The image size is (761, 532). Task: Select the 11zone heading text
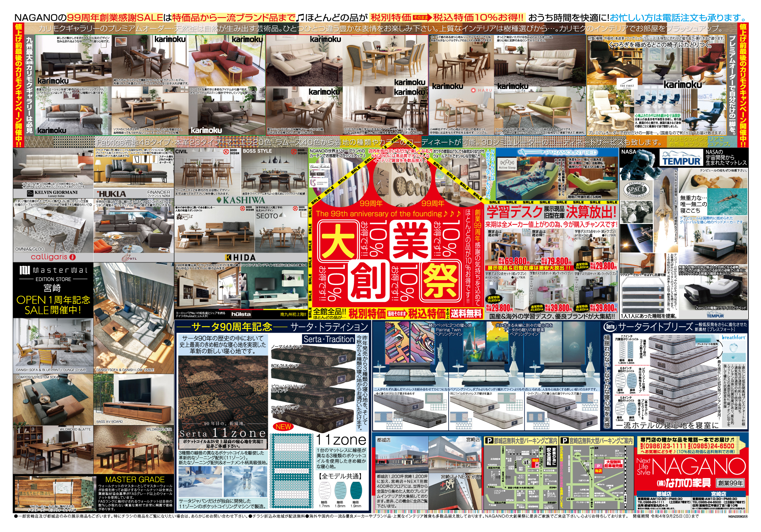341,440
